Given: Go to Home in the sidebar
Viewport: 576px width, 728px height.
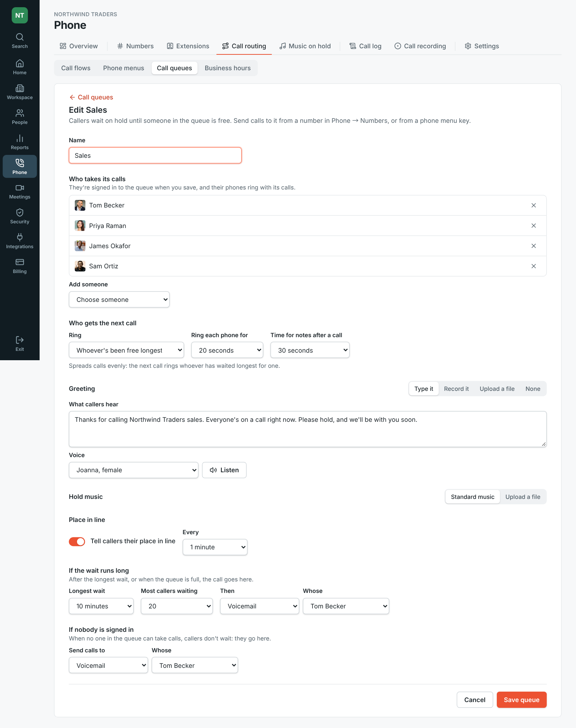Looking at the screenshot, I should [x=20, y=67].
